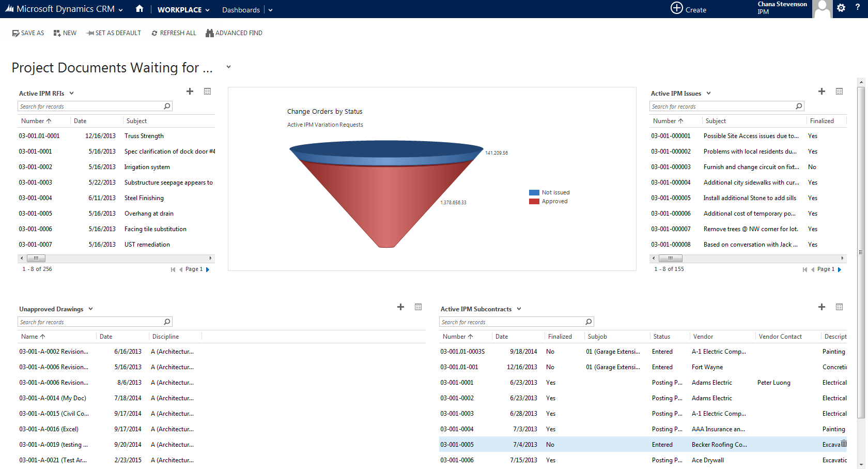Image resolution: width=868 pixels, height=469 pixels.
Task: Open the settings gear icon
Action: click(841, 8)
